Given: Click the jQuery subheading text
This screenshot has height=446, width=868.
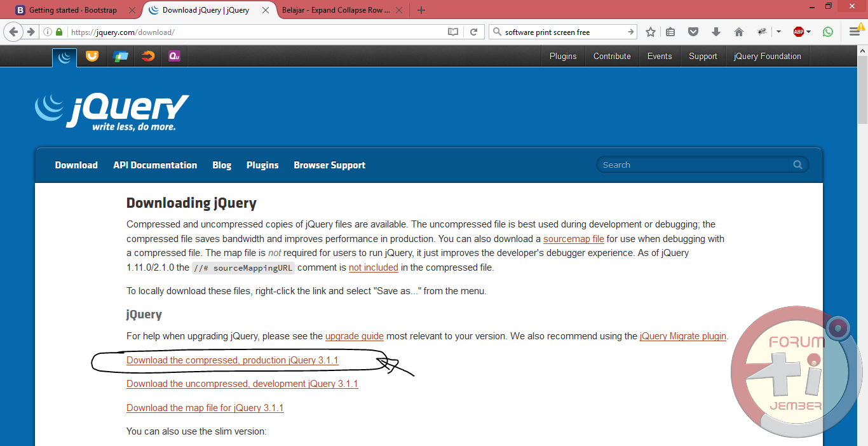Looking at the screenshot, I should [x=144, y=314].
